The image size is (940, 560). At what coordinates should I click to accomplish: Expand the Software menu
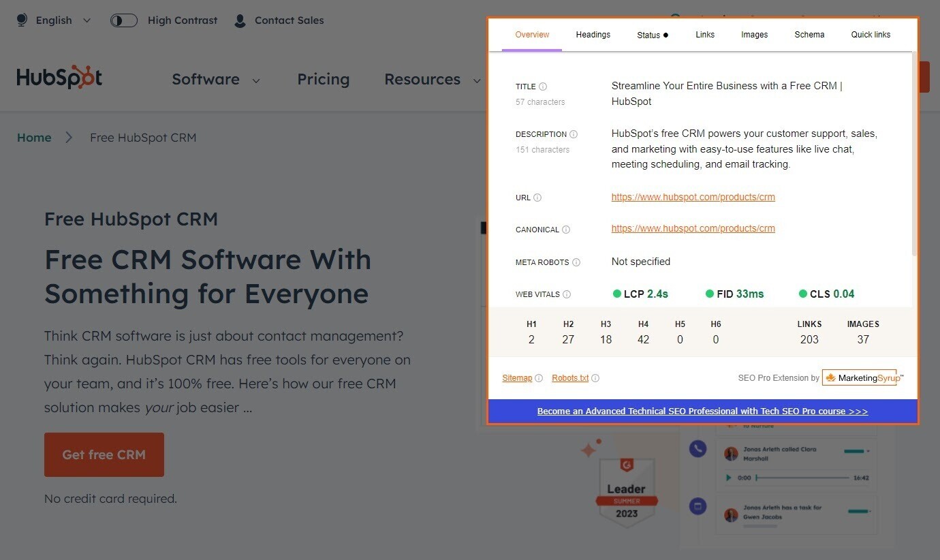coord(216,79)
